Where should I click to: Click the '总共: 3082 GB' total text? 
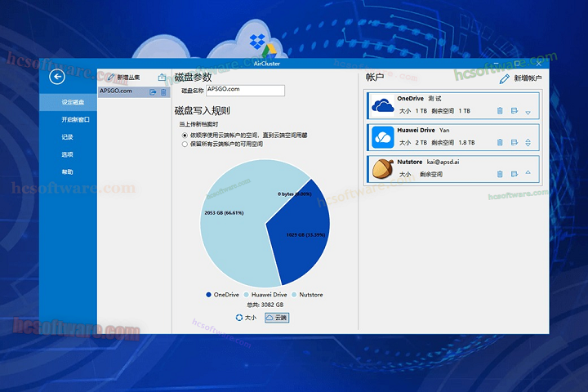click(x=265, y=305)
